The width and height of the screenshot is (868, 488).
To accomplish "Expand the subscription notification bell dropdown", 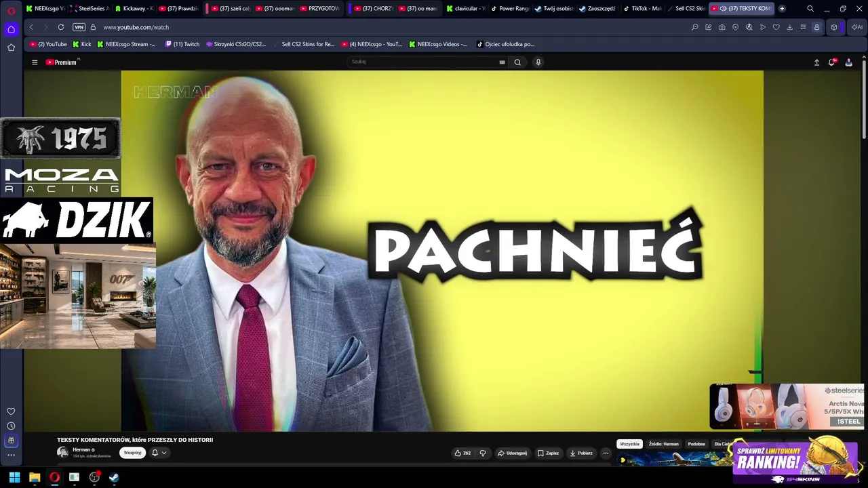I will 159,453.
